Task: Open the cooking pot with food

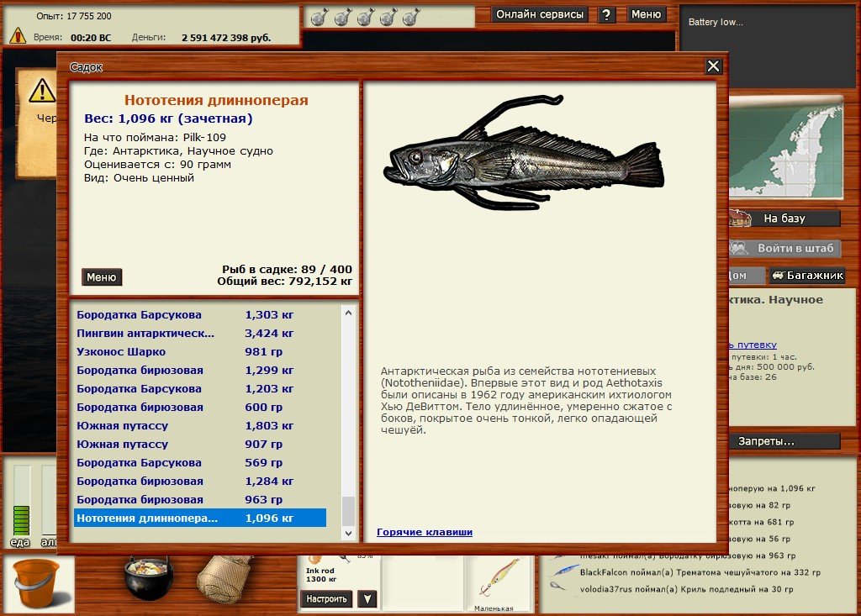Action: tap(149, 577)
